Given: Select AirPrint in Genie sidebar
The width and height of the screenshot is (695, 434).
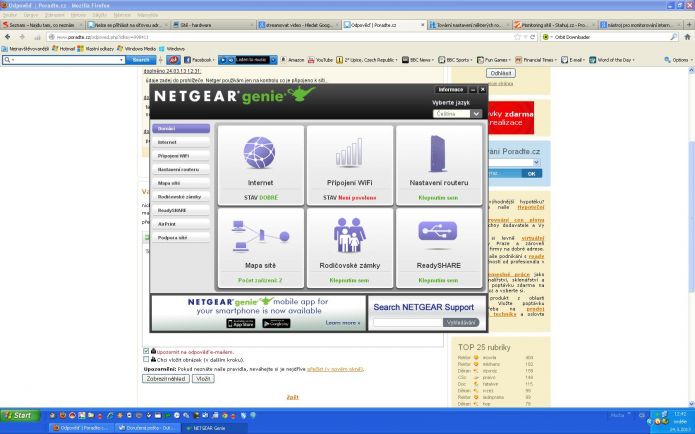Looking at the screenshot, I should click(181, 224).
